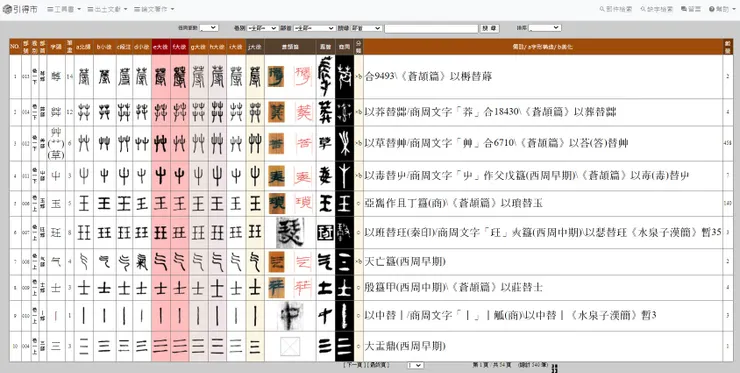The width and height of the screenshot is (740, 373).
Task: Click the 備註 remarks column header
Action: coord(543,47)
